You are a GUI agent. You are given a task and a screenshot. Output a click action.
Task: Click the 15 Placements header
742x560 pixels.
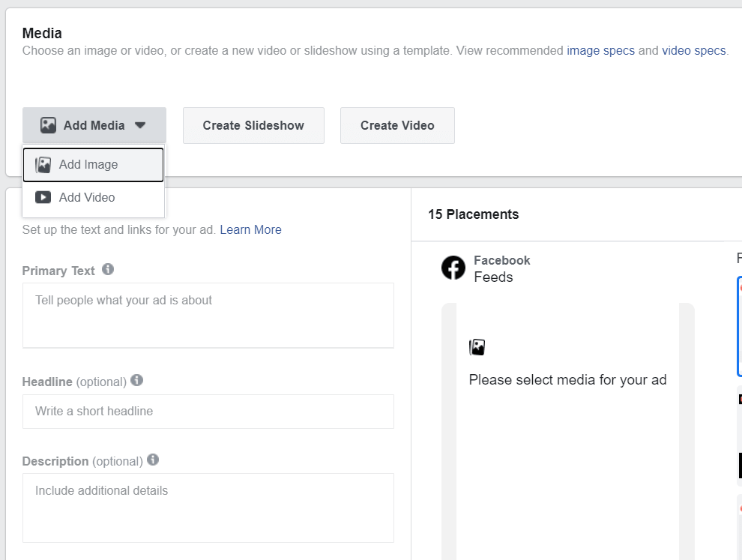coord(473,214)
